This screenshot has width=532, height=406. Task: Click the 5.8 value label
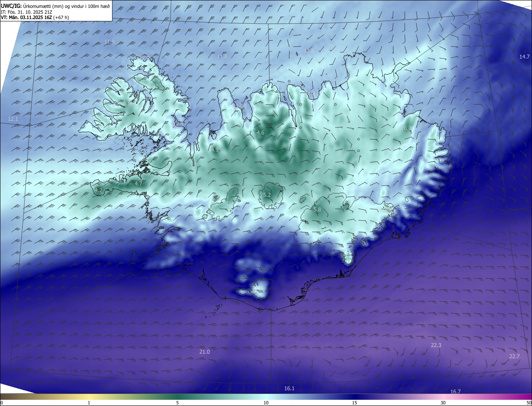317,210
